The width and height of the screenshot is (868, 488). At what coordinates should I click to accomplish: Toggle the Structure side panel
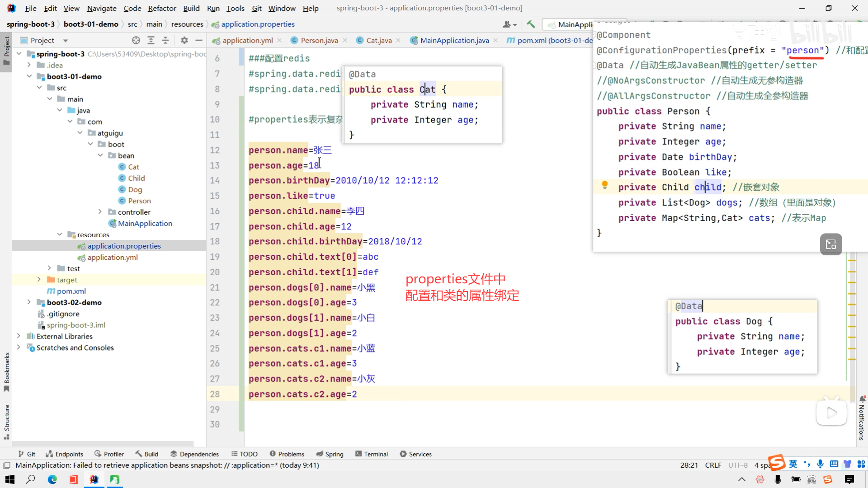coord(6,421)
